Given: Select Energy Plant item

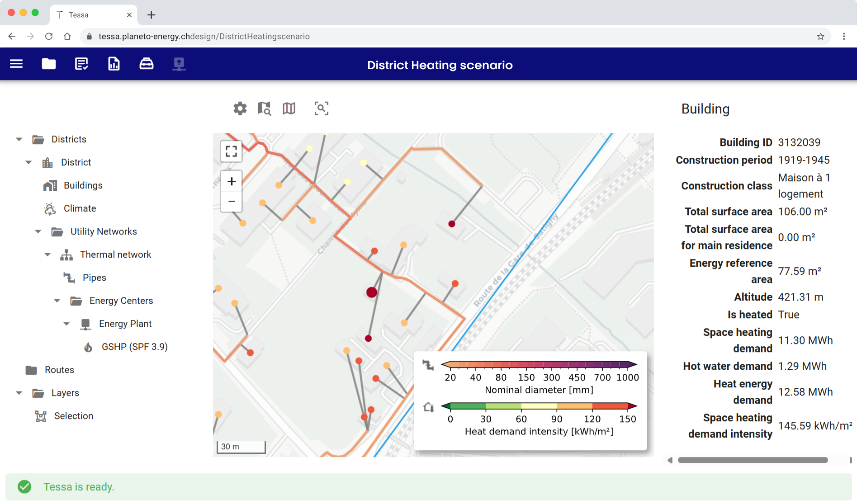Looking at the screenshot, I should [125, 324].
